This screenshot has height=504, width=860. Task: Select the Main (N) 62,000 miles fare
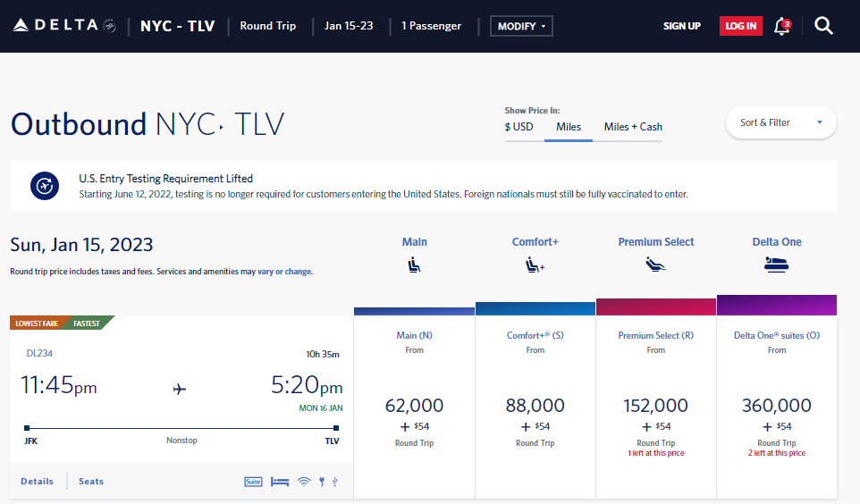pos(414,407)
